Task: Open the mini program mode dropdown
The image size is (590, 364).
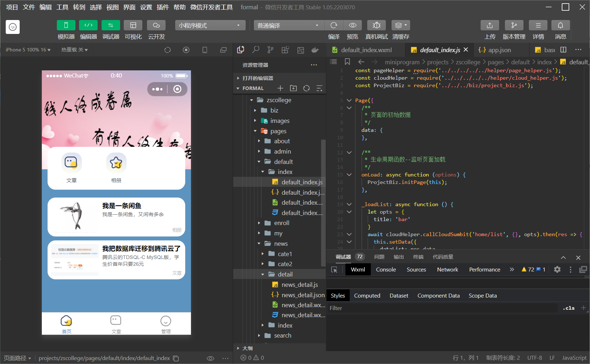Action: tap(210, 25)
